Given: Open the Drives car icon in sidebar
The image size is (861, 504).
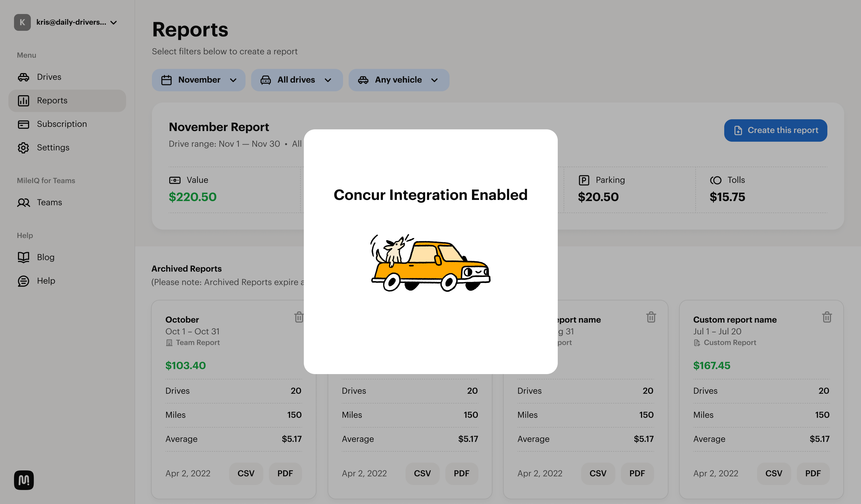Looking at the screenshot, I should tap(23, 77).
